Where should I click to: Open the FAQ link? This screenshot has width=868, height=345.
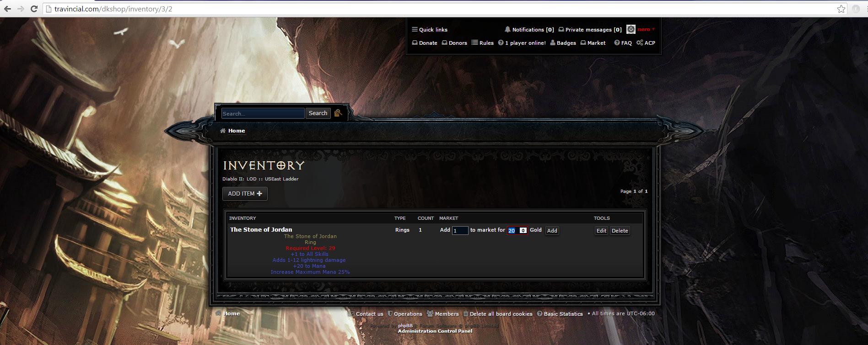tap(626, 43)
